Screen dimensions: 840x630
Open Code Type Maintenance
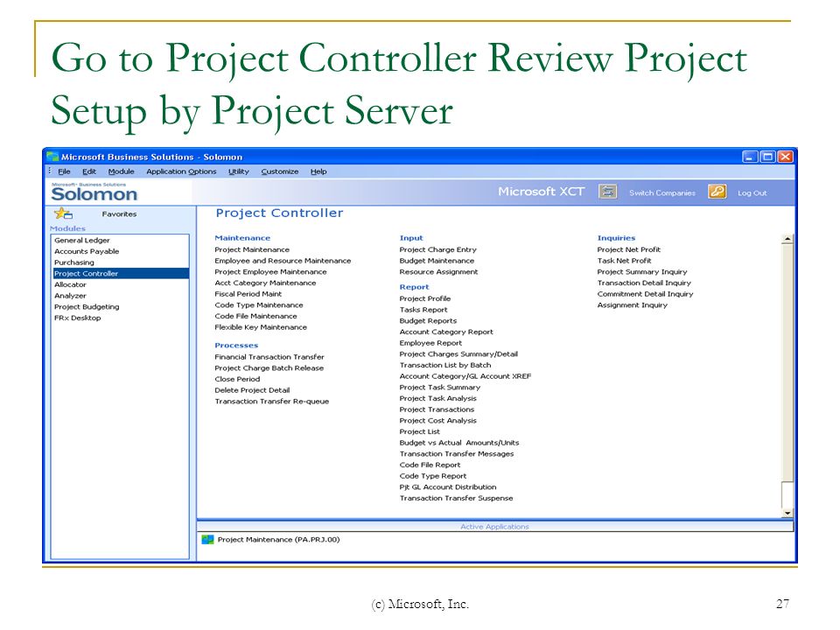tap(259, 304)
